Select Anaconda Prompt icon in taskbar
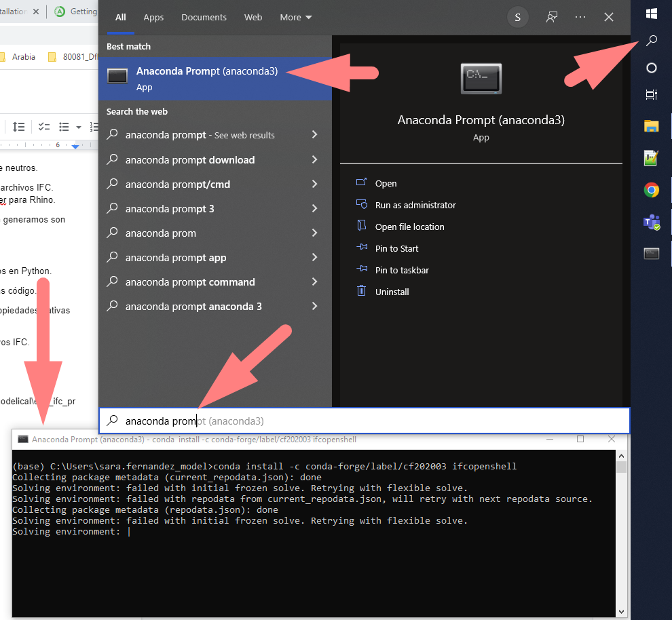The width and height of the screenshot is (672, 620). pos(652,254)
